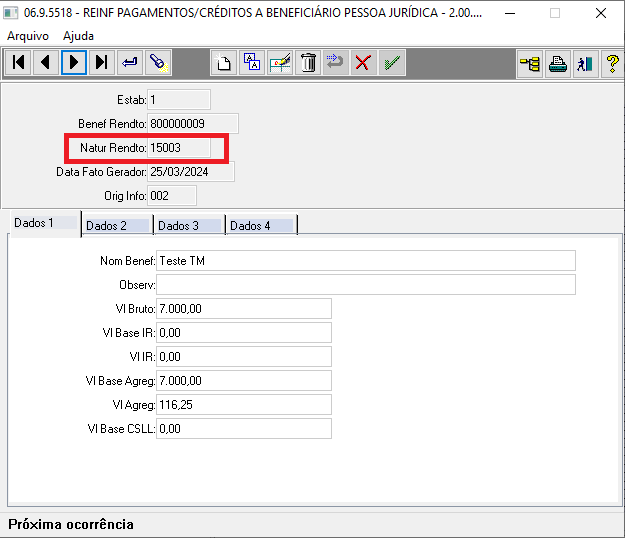Create a new record with blank page icon
Viewport: 628px width, 538px height.
pyautogui.click(x=223, y=62)
